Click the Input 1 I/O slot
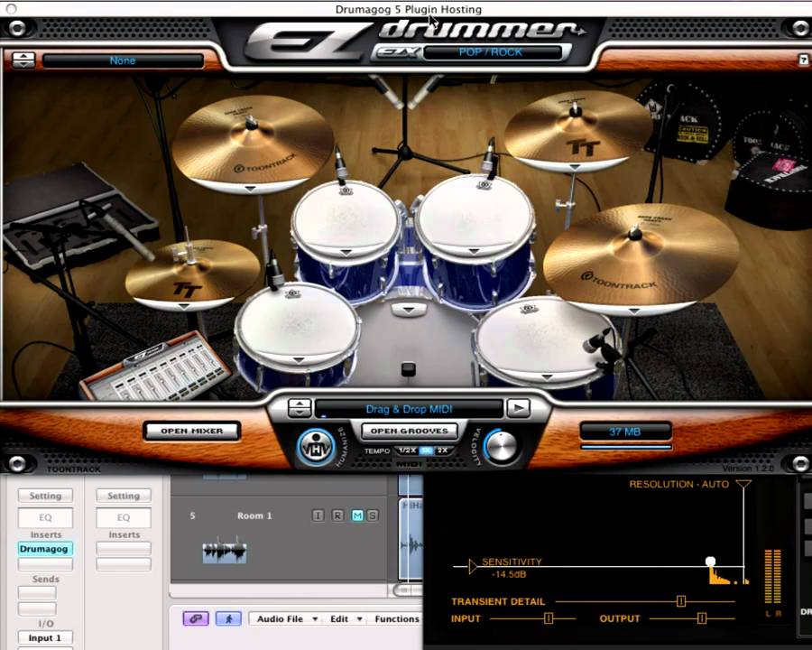 (x=46, y=637)
